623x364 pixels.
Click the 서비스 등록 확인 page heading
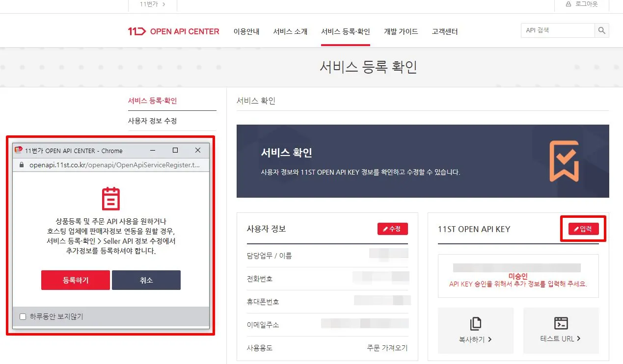click(x=368, y=67)
